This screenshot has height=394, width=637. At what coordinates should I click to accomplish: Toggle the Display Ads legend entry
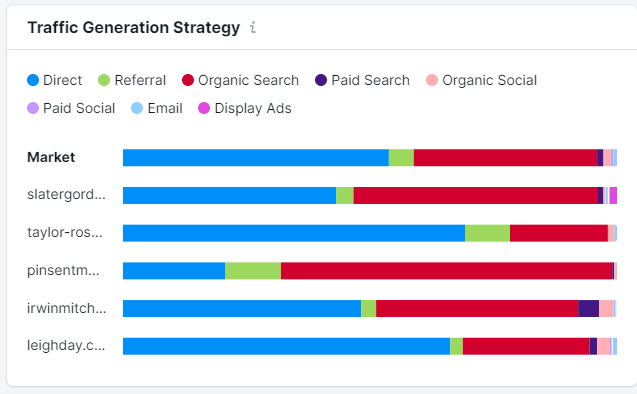pos(245,108)
